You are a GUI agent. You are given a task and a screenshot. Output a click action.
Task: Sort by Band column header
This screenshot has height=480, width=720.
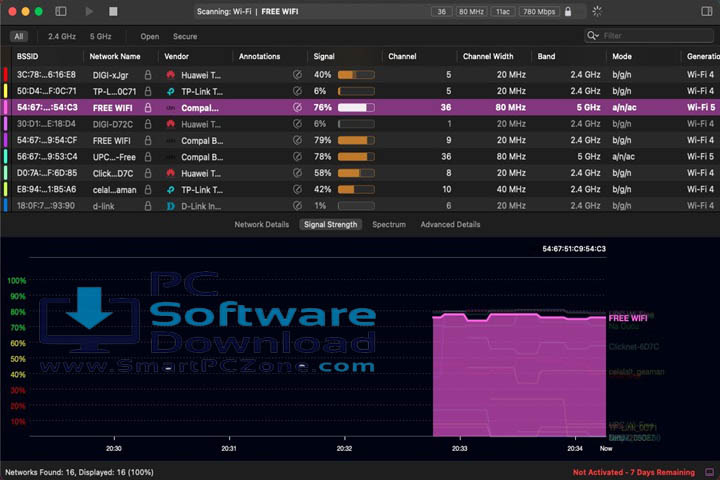pyautogui.click(x=546, y=56)
